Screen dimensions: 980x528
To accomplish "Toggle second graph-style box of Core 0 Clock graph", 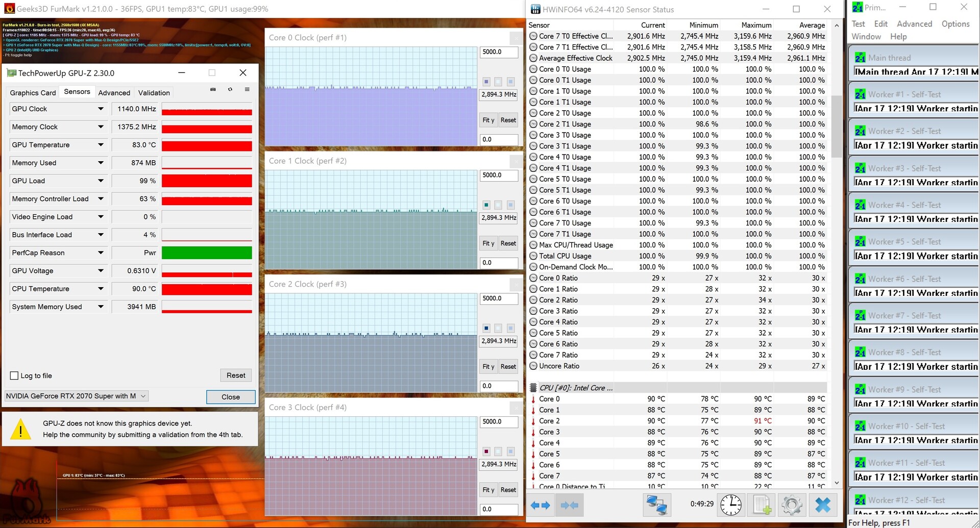I will (x=498, y=82).
